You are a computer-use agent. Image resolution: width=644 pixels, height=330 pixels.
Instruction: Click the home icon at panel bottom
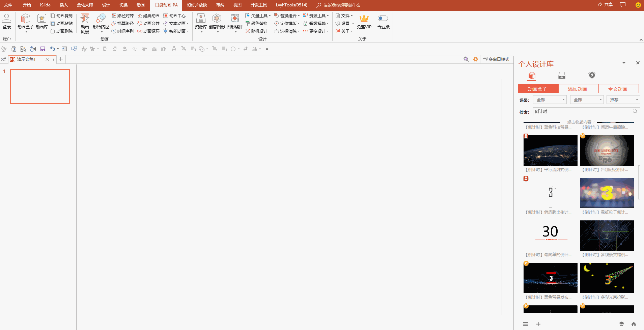click(634, 324)
